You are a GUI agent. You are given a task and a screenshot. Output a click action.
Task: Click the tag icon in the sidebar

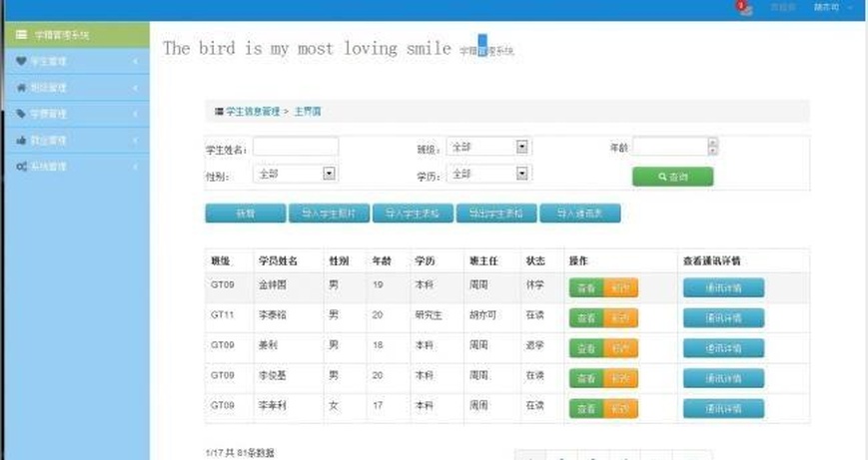[x=22, y=114]
